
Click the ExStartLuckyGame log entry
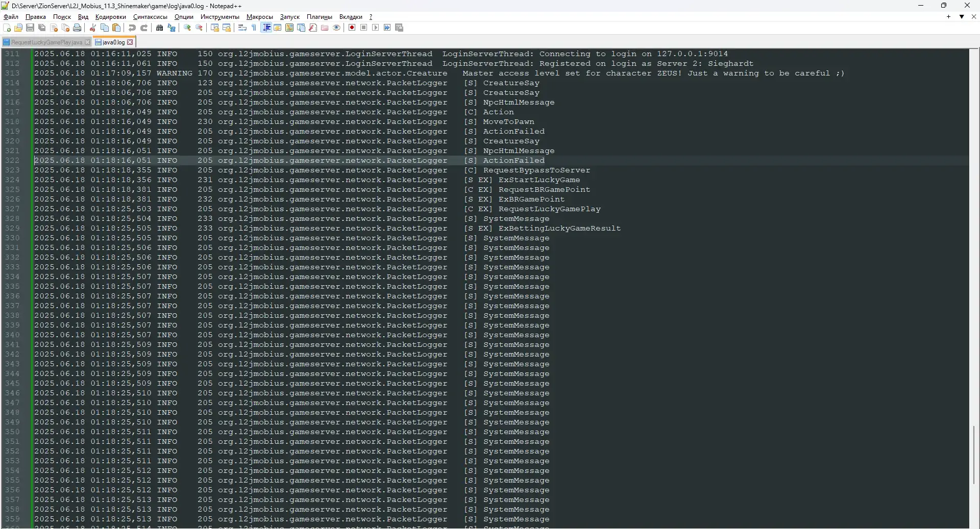coord(539,180)
